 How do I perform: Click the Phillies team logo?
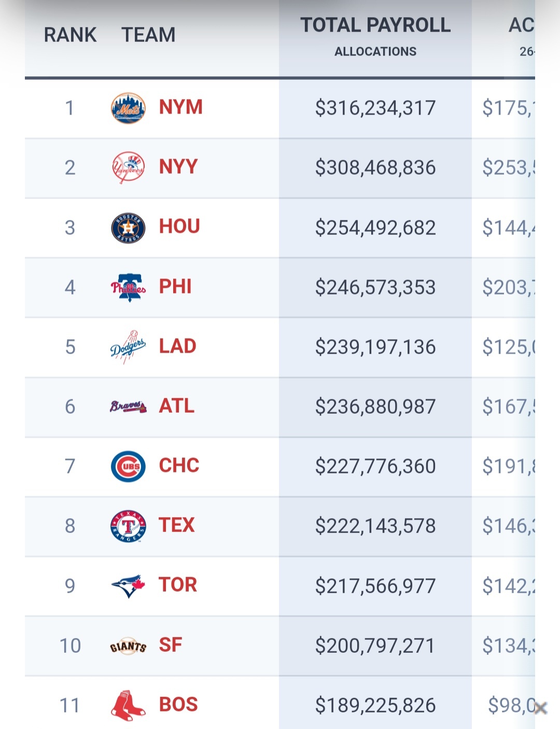(128, 287)
